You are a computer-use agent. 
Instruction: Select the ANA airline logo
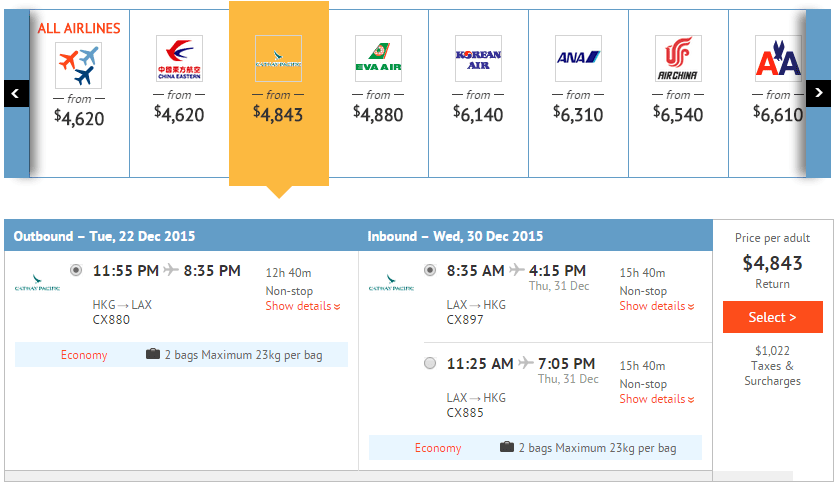pyautogui.click(x=578, y=59)
